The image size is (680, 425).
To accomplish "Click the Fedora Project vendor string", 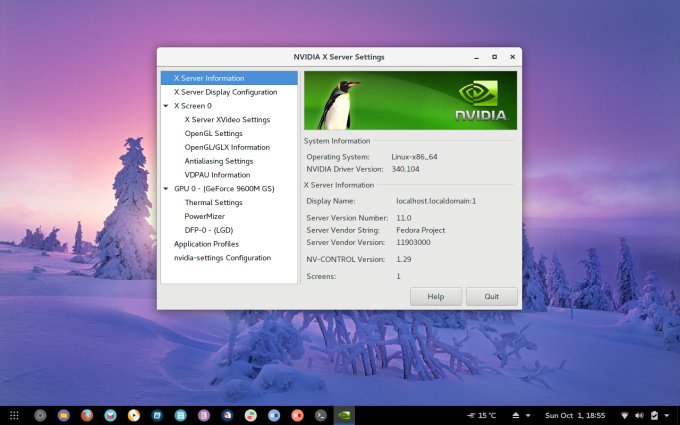I will pyautogui.click(x=421, y=230).
